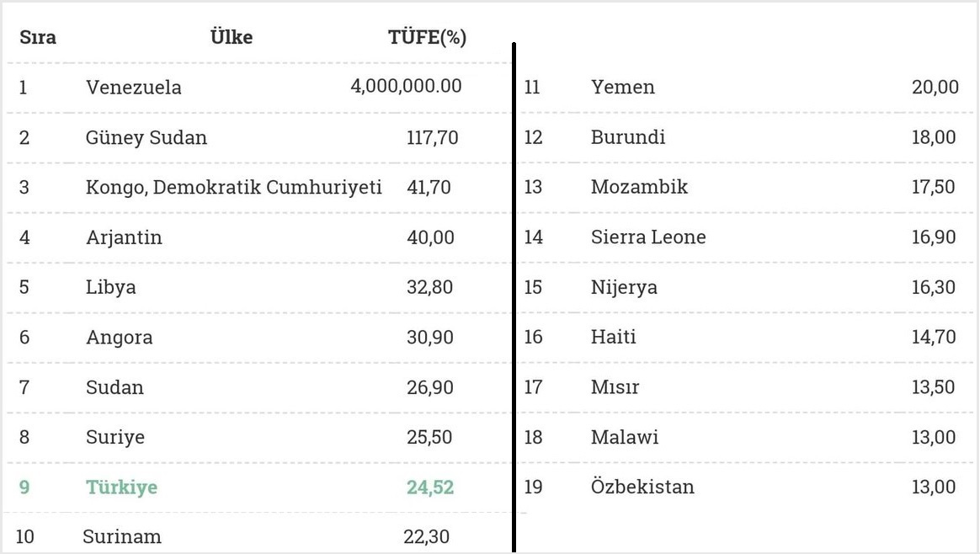Select Özbekistan at list bottom
The width and height of the screenshot is (980, 554).
642,487
